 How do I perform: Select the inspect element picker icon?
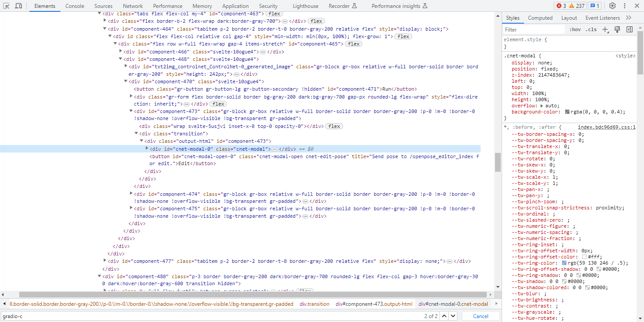coord(7,6)
